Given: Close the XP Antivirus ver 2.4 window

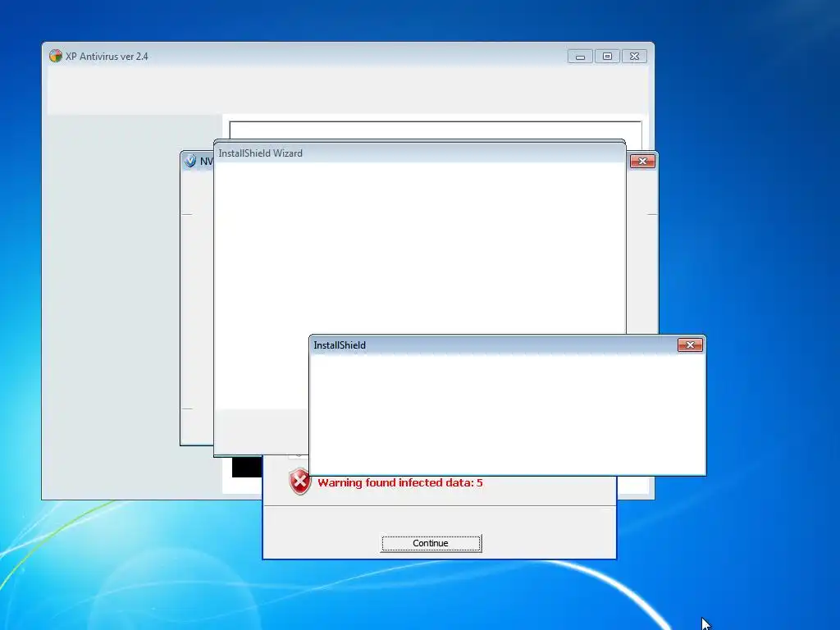Looking at the screenshot, I should 635,57.
